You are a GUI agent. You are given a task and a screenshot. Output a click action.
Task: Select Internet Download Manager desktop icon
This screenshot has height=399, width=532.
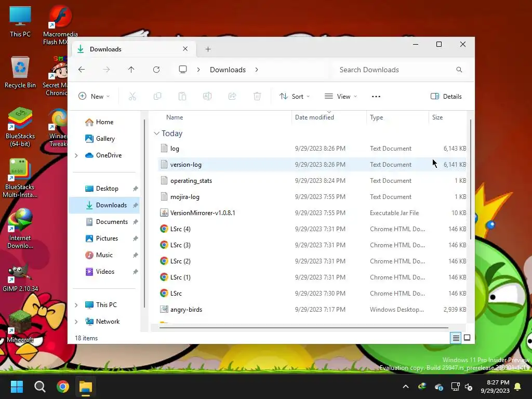tap(20, 229)
